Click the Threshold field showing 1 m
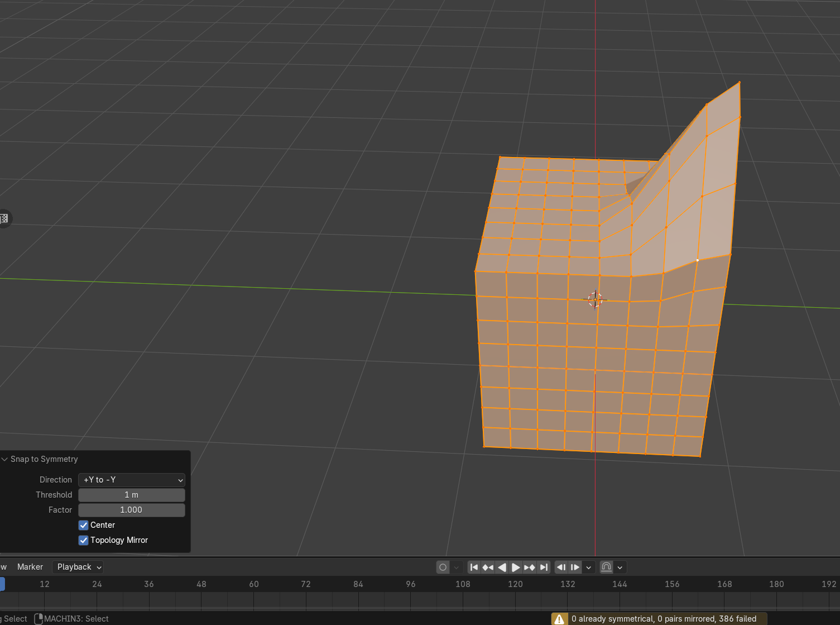Image resolution: width=840 pixels, height=625 pixels. click(x=132, y=495)
